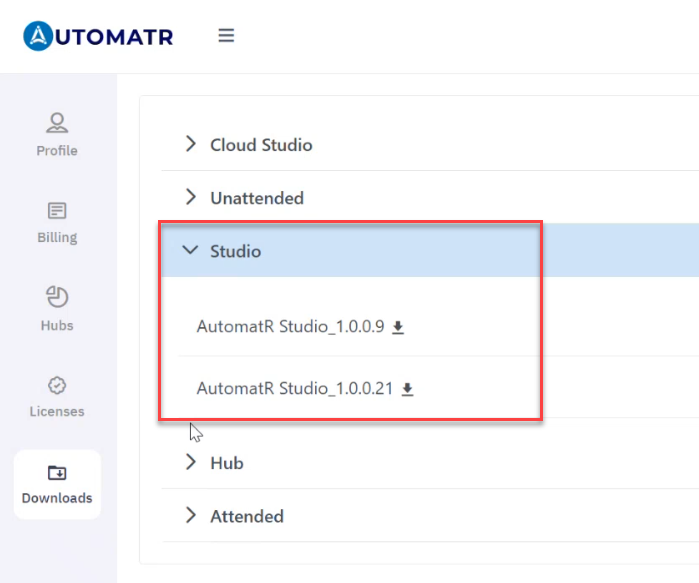Viewport: 699px width, 583px height.
Task: Collapse the Studio section chevron
Action: (190, 250)
